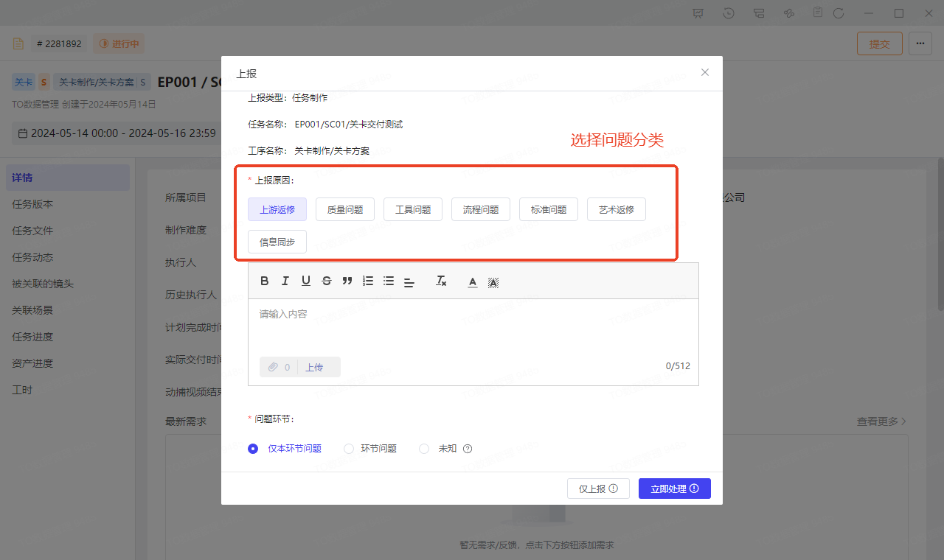Pick 工具问题 as the report reason

tap(413, 209)
